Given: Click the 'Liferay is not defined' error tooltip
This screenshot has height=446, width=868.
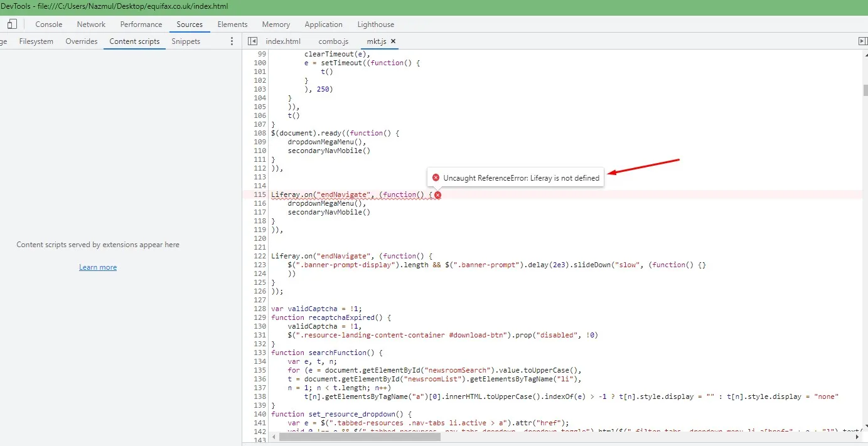Looking at the screenshot, I should point(515,178).
